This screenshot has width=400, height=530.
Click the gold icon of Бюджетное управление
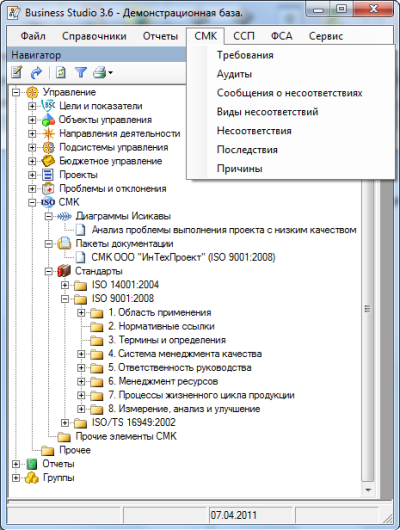[x=48, y=161]
